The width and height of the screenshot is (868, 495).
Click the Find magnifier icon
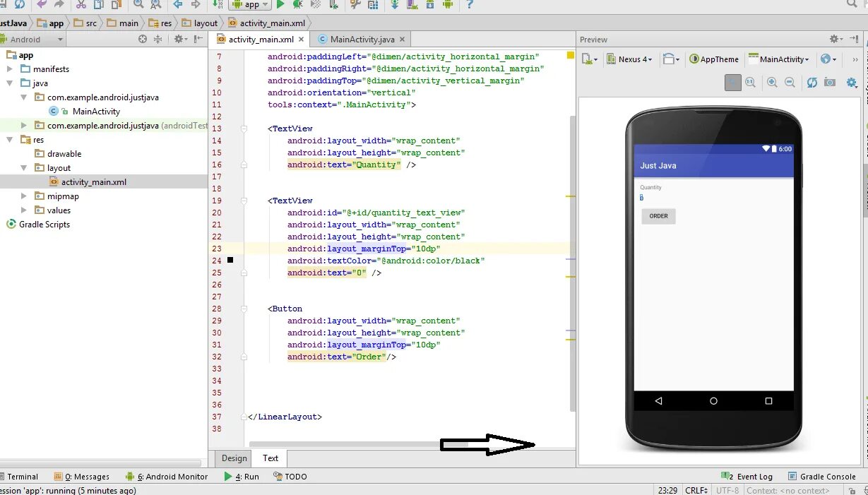click(138, 5)
